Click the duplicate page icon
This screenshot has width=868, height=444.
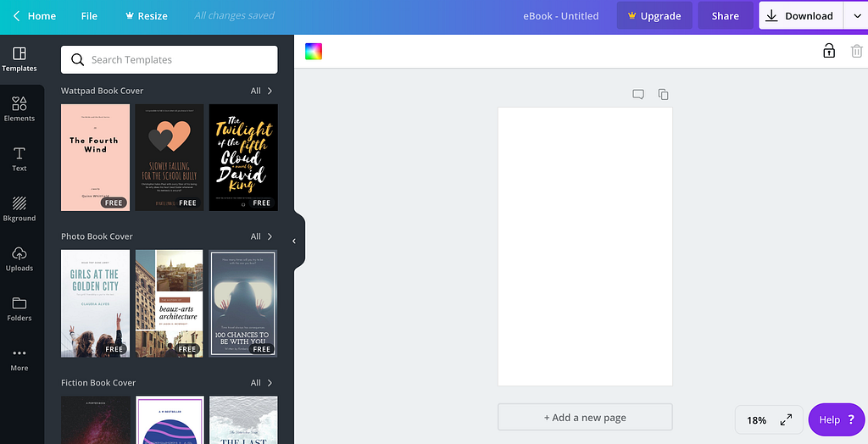pos(663,94)
